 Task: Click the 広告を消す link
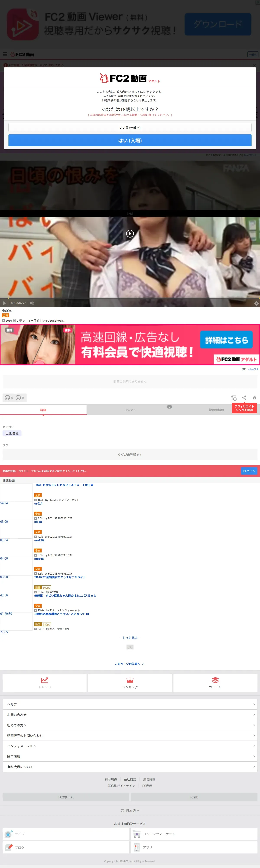[253, 370]
